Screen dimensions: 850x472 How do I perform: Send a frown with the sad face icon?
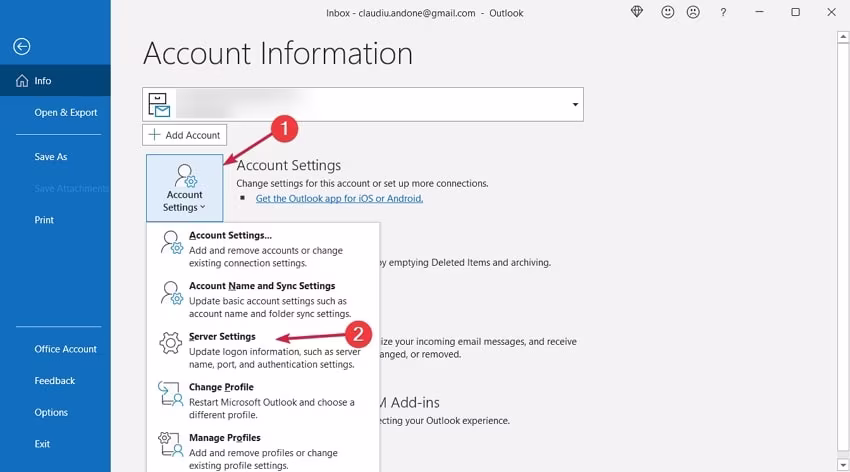(693, 12)
